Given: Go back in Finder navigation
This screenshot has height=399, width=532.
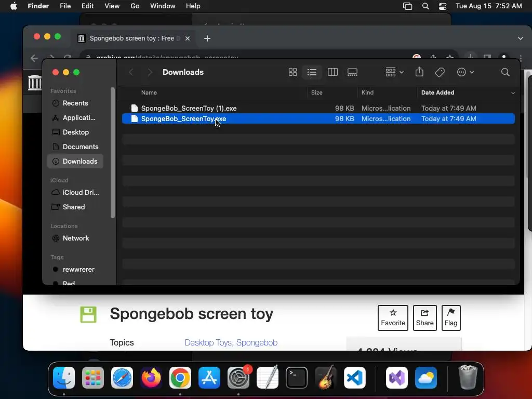Looking at the screenshot, I should pos(131,72).
